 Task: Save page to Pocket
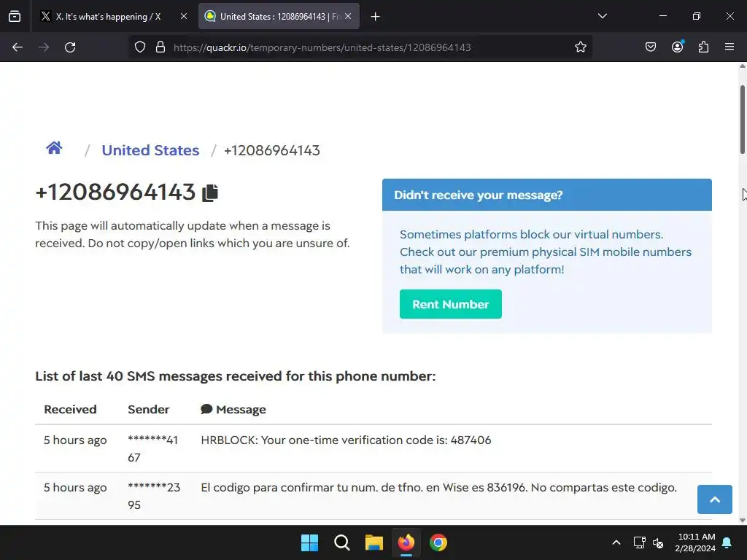651,47
